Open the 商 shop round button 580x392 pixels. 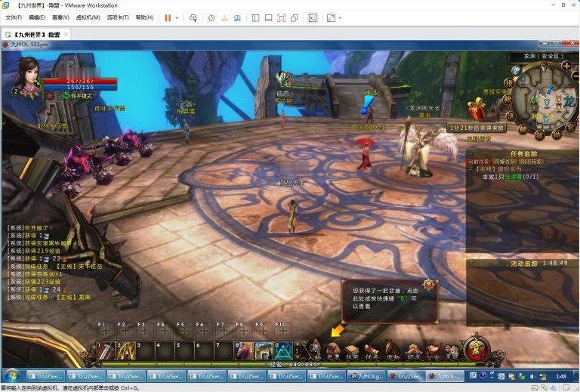point(477,348)
